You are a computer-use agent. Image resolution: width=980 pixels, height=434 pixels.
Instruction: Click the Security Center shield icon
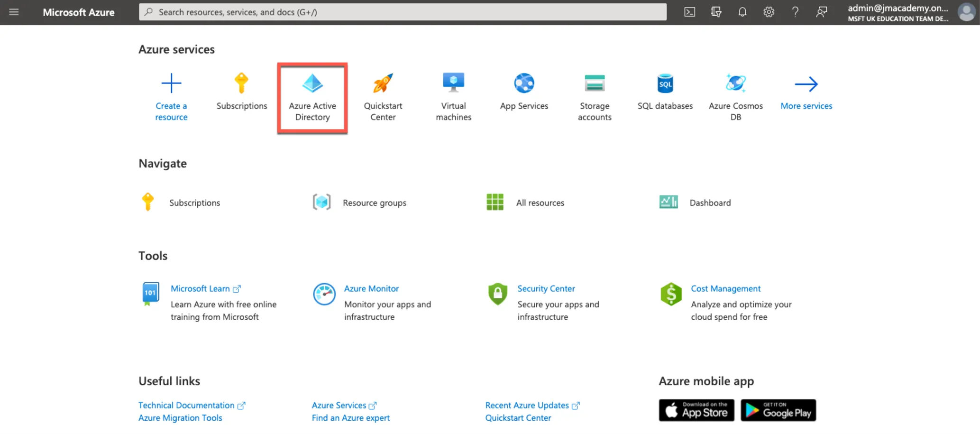[x=497, y=294]
